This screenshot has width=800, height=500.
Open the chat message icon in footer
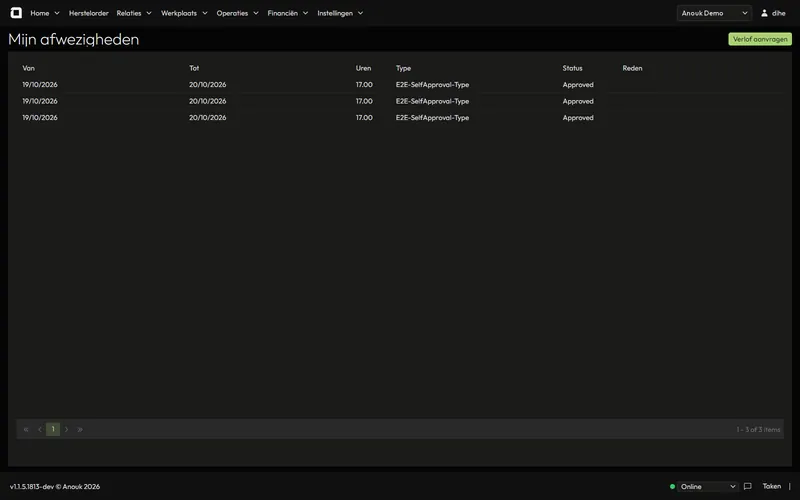tap(747, 486)
